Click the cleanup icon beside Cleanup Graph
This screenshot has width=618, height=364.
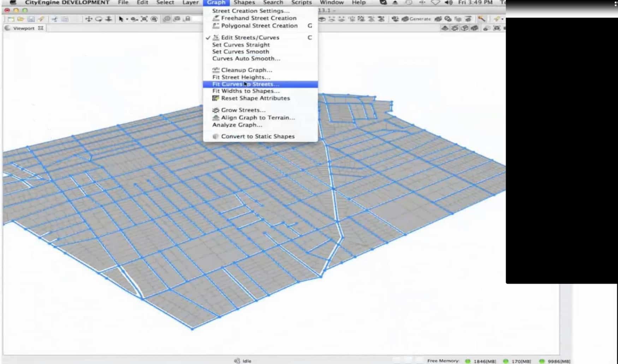(x=216, y=70)
